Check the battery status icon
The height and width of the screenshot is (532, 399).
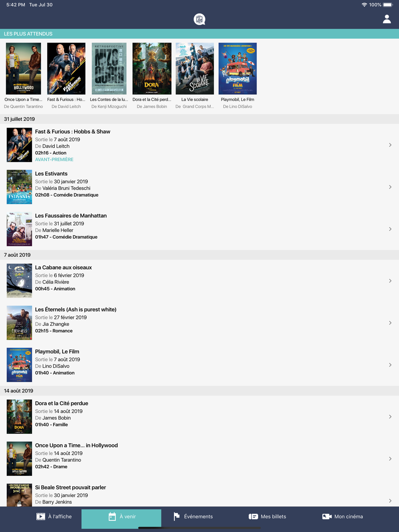coord(388,5)
